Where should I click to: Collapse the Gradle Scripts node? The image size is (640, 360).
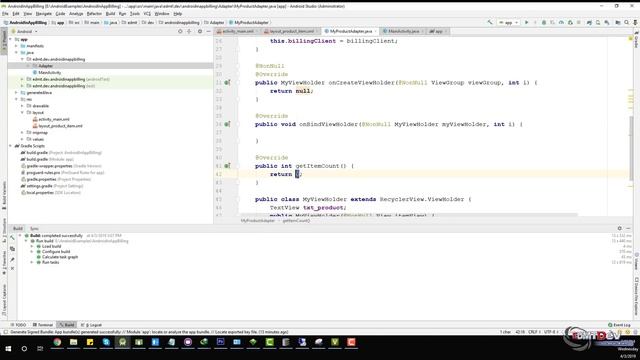11,146
